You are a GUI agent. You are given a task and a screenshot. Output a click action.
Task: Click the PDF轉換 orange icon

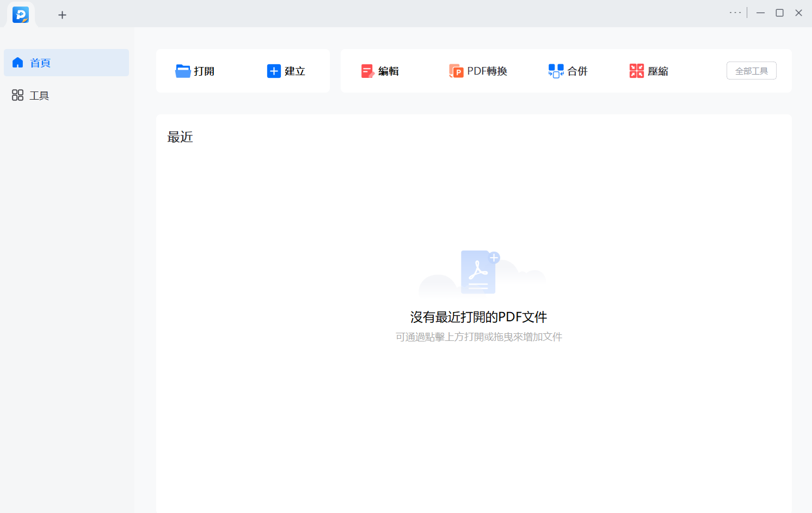point(456,71)
